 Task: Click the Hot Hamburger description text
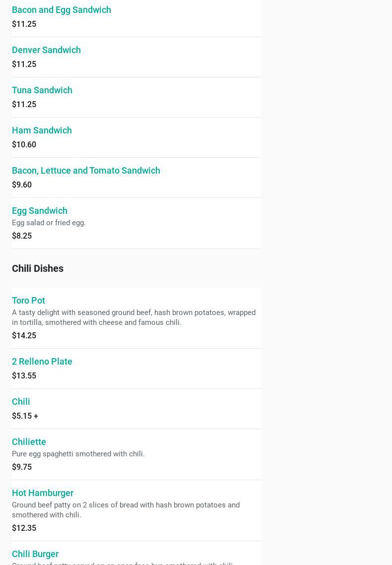(x=126, y=510)
